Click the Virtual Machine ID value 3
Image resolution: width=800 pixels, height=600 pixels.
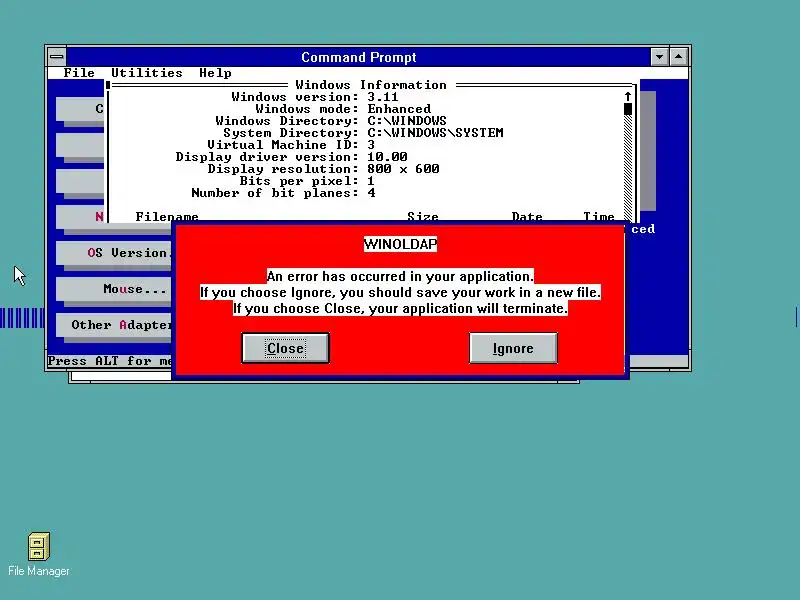(x=371, y=145)
